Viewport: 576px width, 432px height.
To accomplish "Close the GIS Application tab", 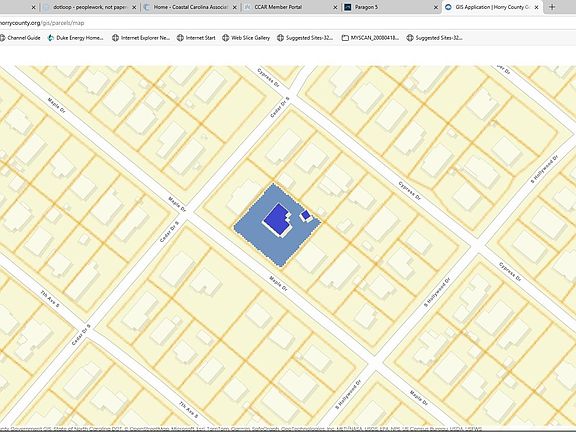I will click(x=536, y=7).
